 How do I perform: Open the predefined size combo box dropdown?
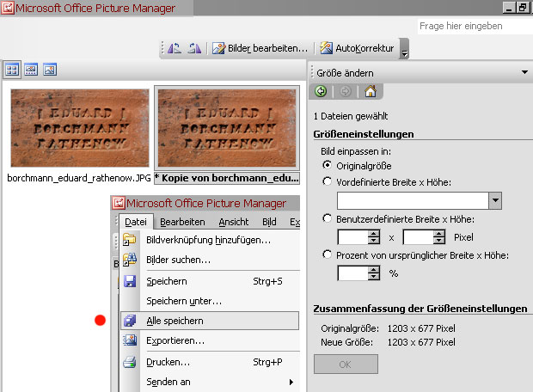coord(494,200)
